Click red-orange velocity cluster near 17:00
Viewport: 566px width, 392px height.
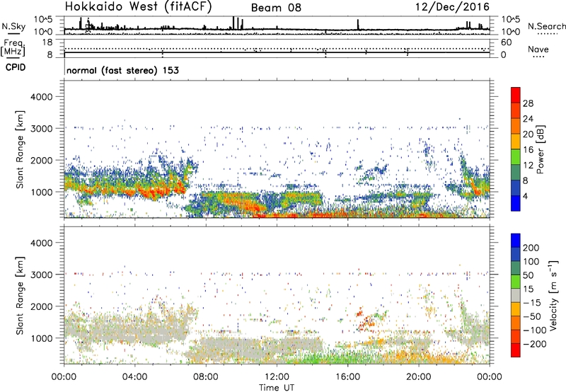[x=366, y=320]
